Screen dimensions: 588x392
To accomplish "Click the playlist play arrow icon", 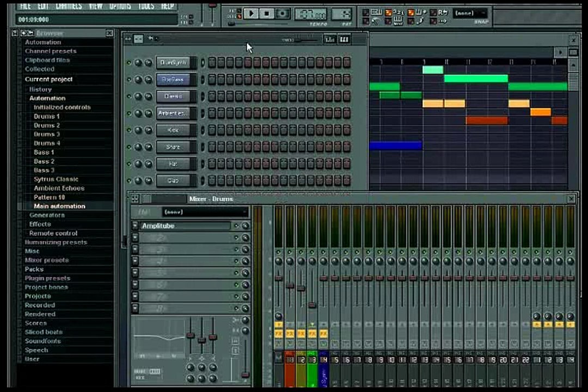I will pos(560,52).
